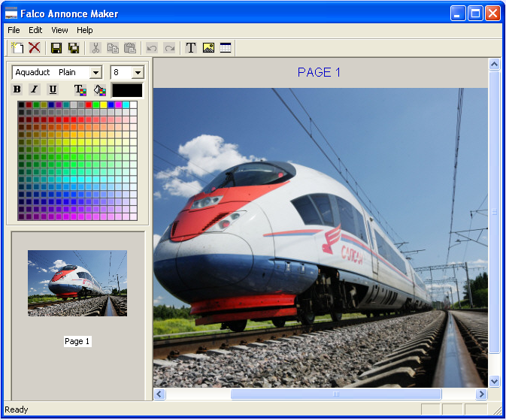Screen dimensions: 506x420
Task: Insert a picture using image icon
Action: point(208,48)
